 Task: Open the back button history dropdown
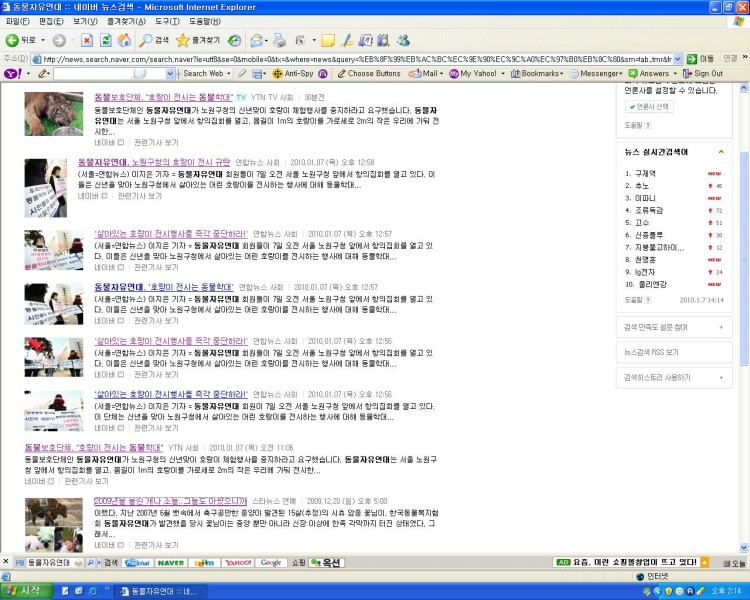click(43, 40)
